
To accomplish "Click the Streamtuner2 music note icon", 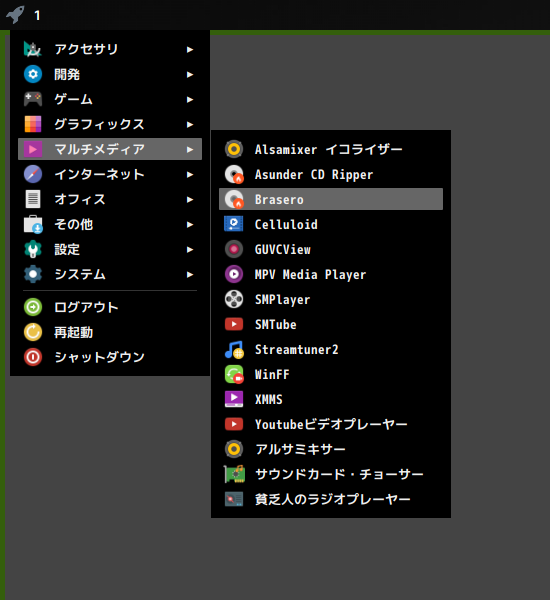I will pyautogui.click(x=234, y=349).
